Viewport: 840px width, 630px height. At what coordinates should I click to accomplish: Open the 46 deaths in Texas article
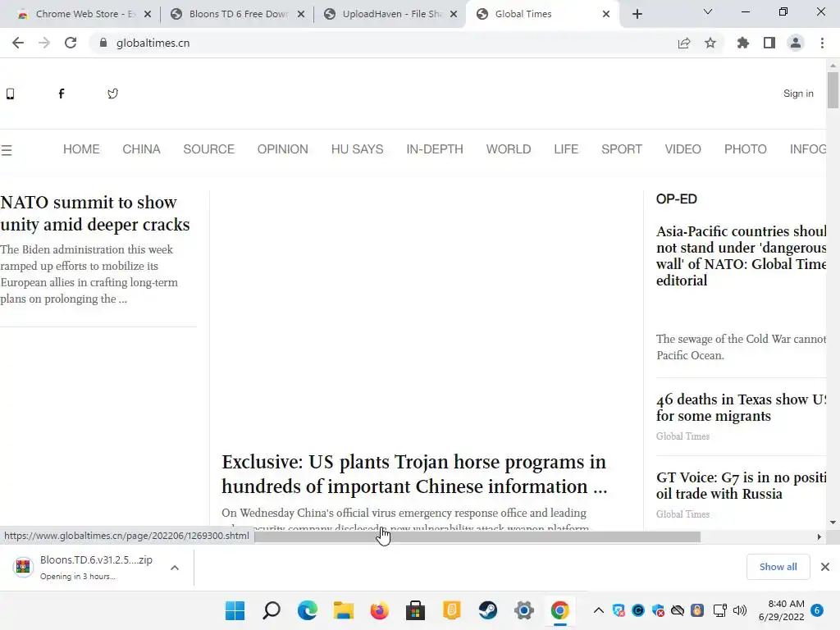point(741,408)
